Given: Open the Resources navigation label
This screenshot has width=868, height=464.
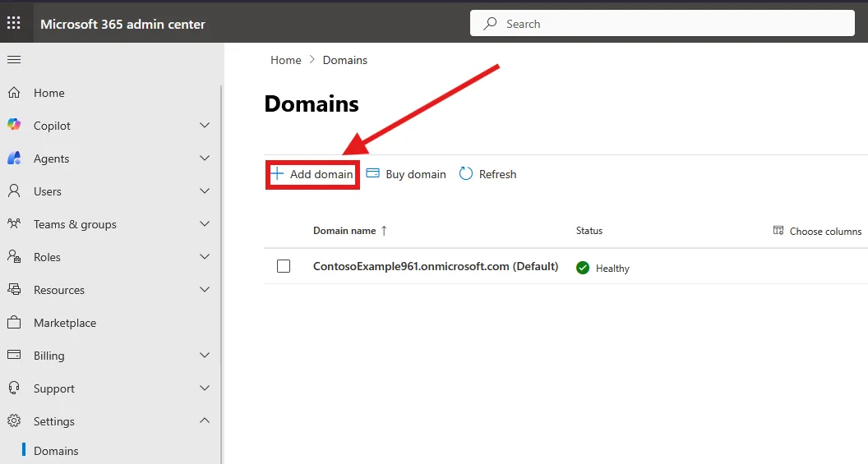Looking at the screenshot, I should click(x=59, y=290).
